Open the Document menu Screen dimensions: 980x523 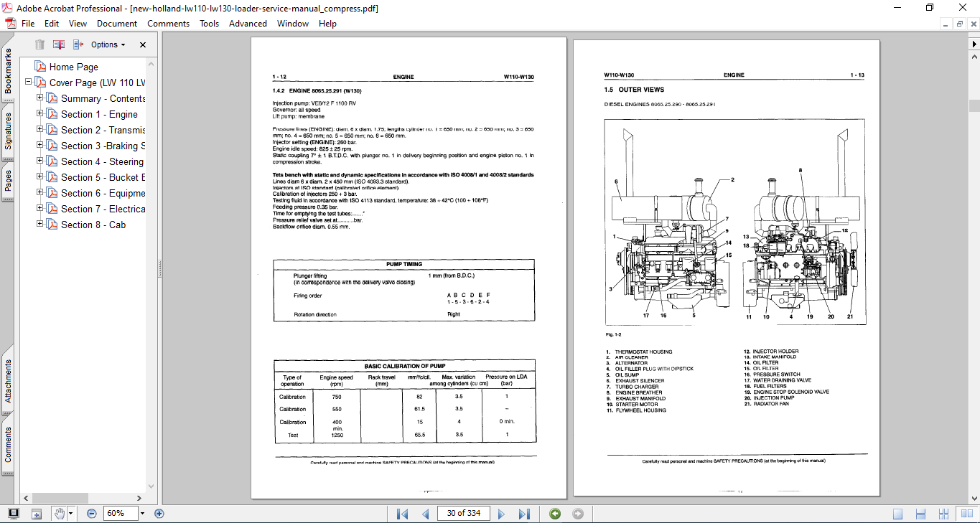[x=117, y=24]
